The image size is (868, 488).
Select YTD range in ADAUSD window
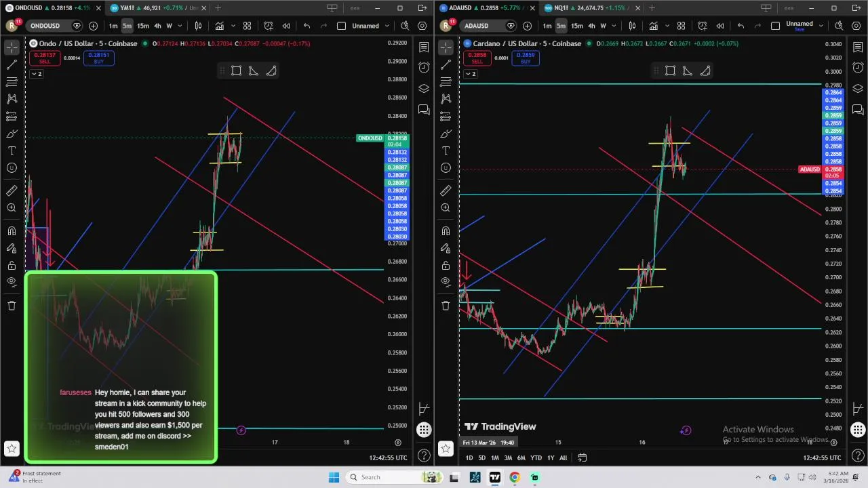536,458
